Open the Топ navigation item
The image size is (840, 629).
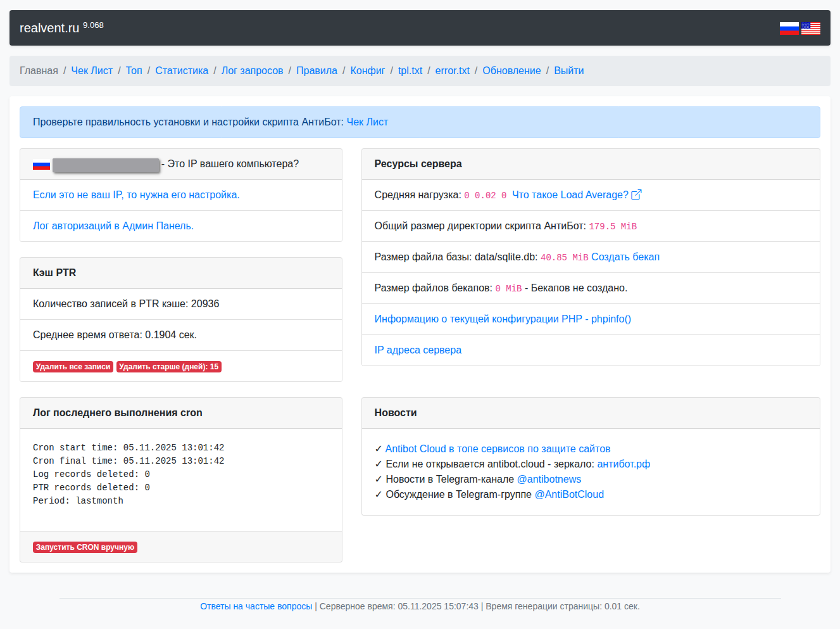pyautogui.click(x=134, y=71)
